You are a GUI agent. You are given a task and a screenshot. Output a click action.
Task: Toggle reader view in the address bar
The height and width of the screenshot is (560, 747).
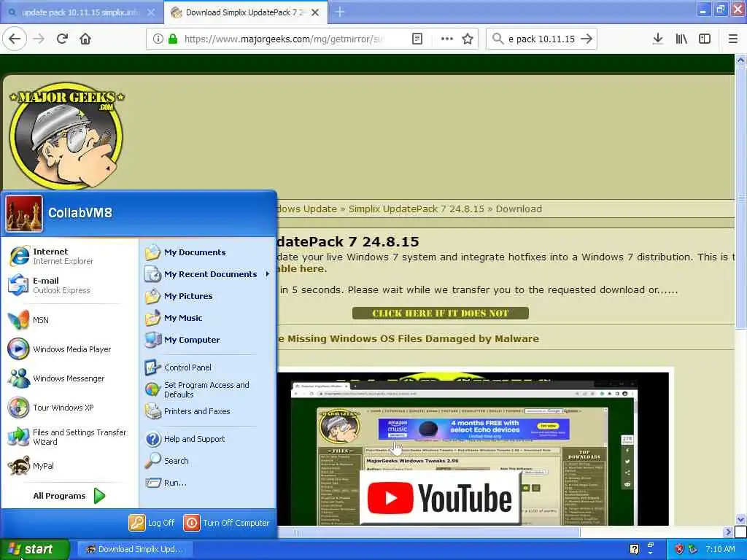417,39
